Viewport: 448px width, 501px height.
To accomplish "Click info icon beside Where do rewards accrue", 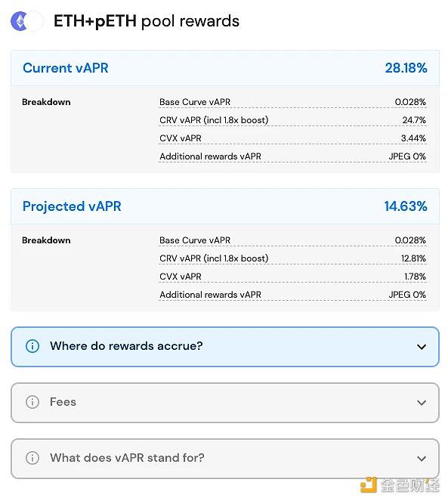I will 32,346.
